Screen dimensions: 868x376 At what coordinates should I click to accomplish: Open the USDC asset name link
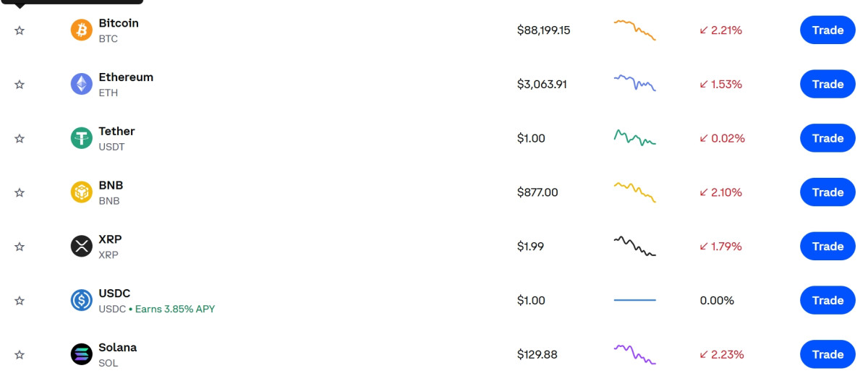pyautogui.click(x=115, y=294)
